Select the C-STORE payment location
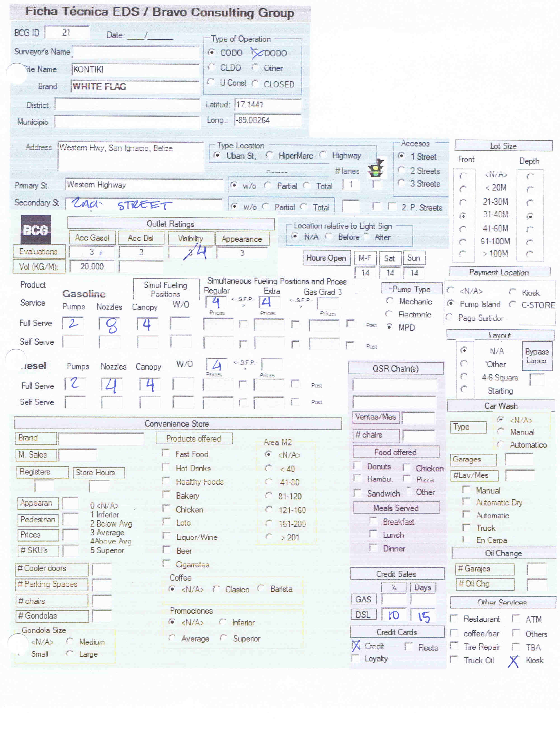 513,305
